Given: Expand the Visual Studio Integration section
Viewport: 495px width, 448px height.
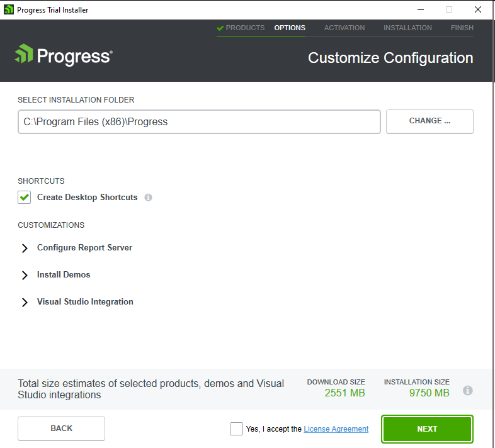Looking at the screenshot, I should pyautogui.click(x=25, y=302).
